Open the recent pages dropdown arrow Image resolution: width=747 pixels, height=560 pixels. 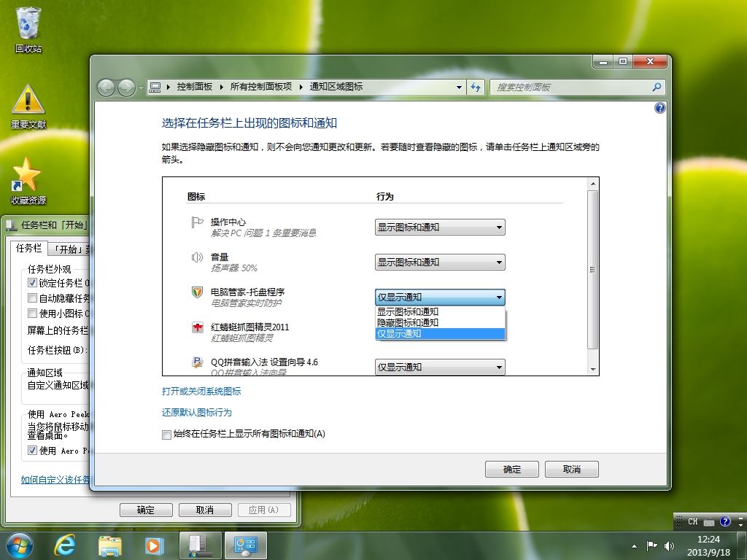point(141,88)
